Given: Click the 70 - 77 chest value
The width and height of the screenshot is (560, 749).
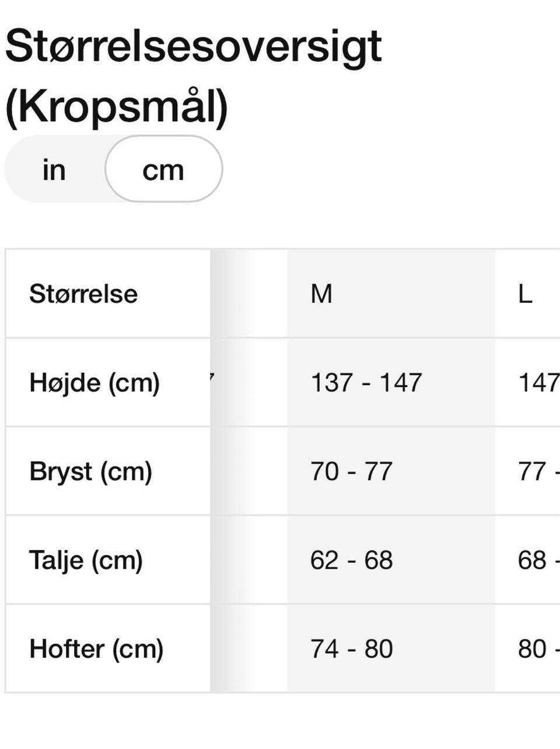Looking at the screenshot, I should (352, 472).
